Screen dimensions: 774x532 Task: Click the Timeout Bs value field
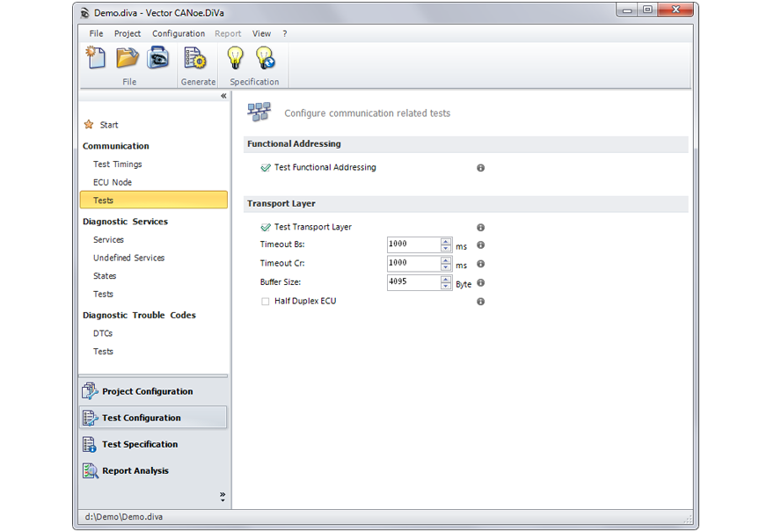(413, 244)
